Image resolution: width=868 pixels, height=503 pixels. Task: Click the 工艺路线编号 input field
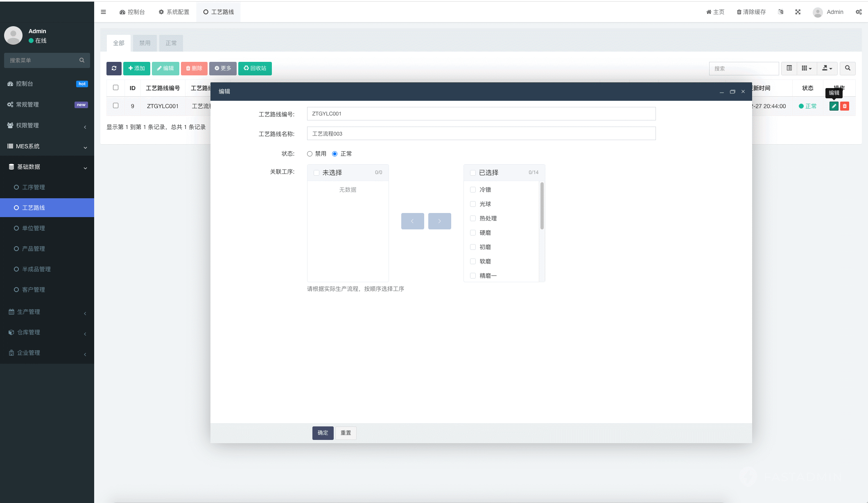pos(481,114)
